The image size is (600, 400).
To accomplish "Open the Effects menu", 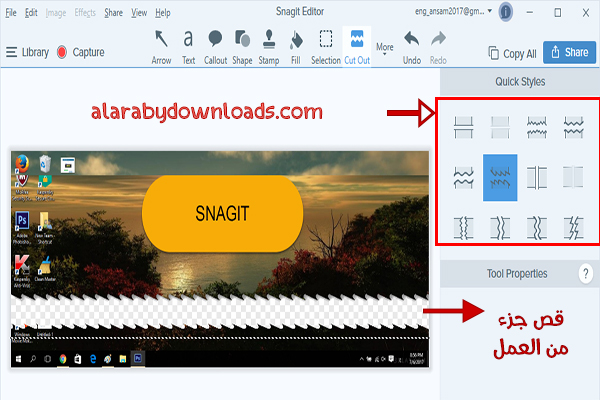I will point(85,13).
